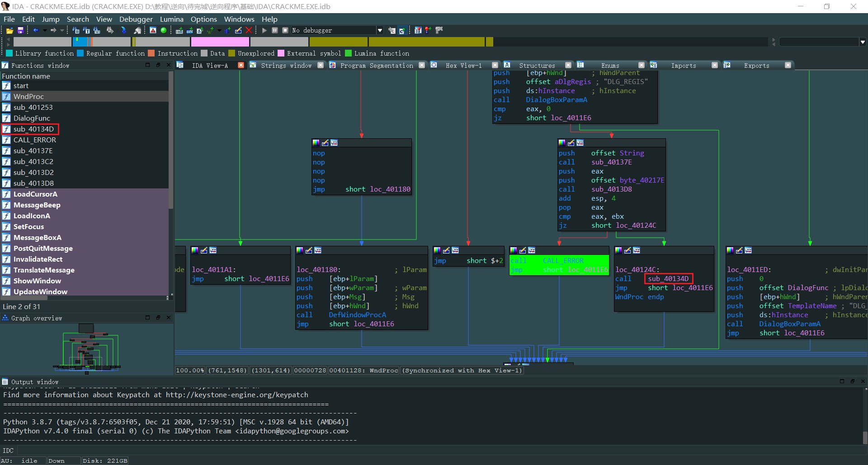This screenshot has height=465, width=868.
Task: Click the green circle toolbar icon
Action: pyautogui.click(x=164, y=30)
